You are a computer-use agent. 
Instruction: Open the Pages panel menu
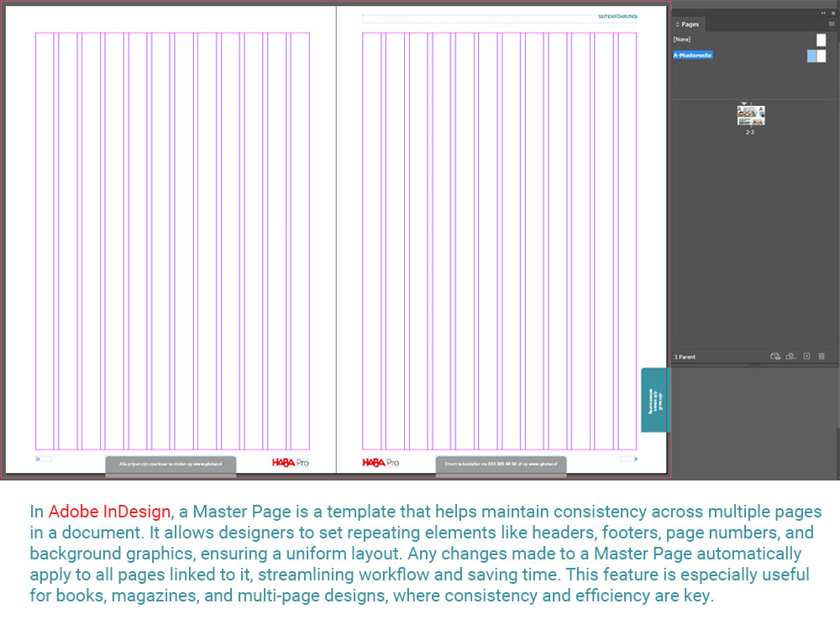[832, 24]
